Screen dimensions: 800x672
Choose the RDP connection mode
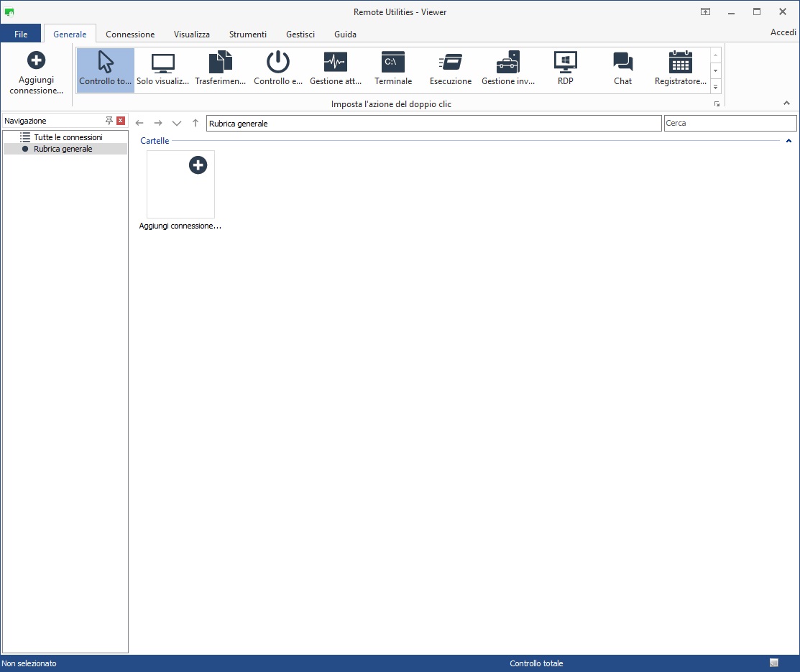pos(565,70)
